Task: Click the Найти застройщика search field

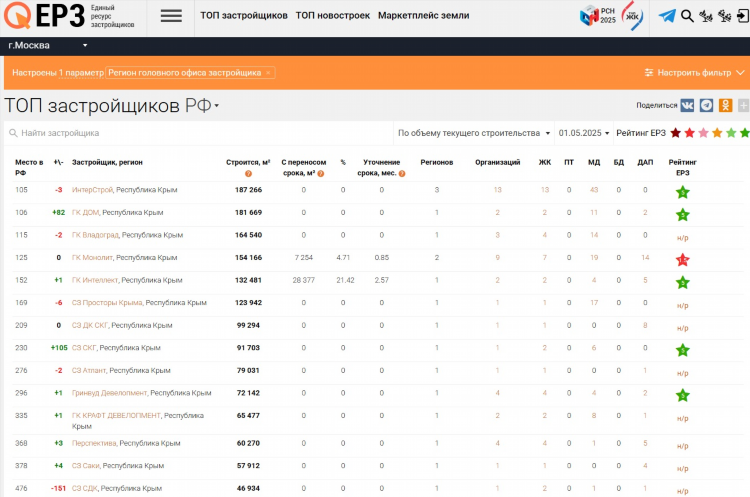Action: (x=199, y=133)
